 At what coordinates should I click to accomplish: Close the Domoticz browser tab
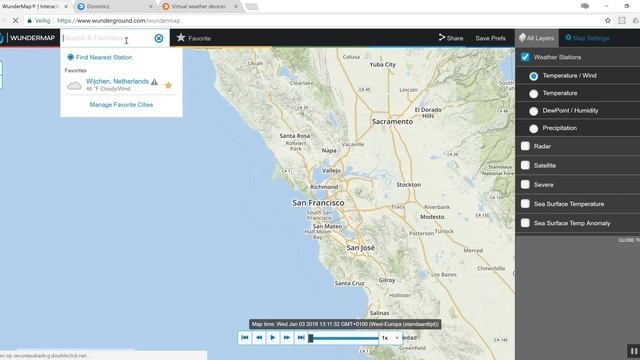[x=151, y=7]
